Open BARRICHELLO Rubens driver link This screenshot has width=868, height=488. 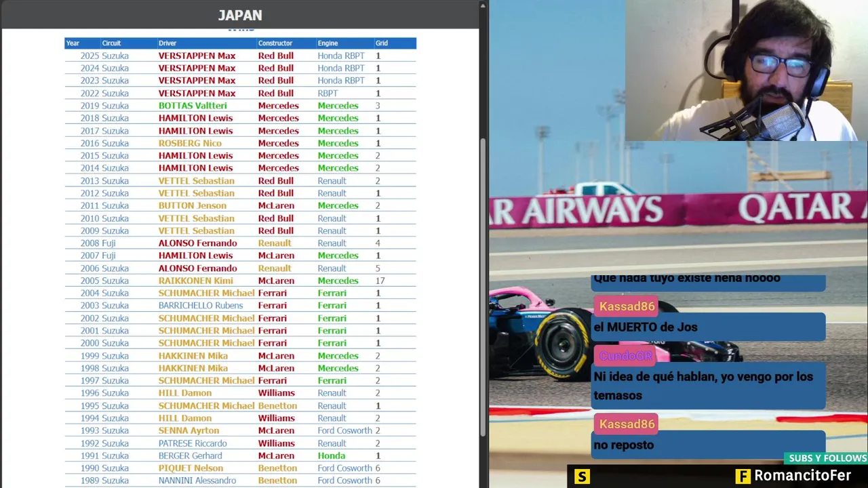200,306
